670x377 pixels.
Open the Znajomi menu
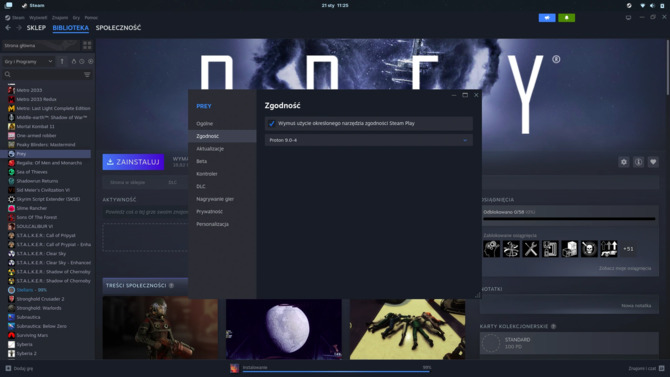60,18
